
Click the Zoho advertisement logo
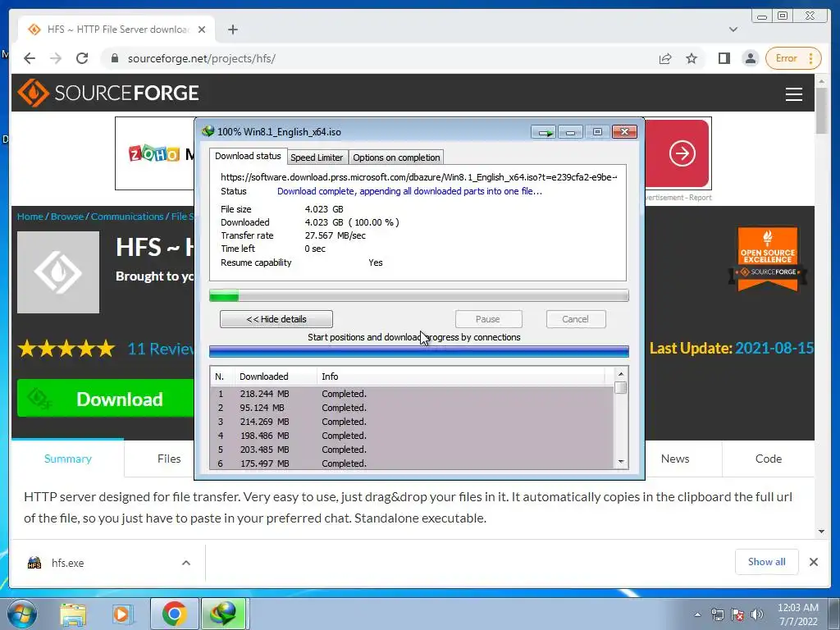click(x=154, y=153)
